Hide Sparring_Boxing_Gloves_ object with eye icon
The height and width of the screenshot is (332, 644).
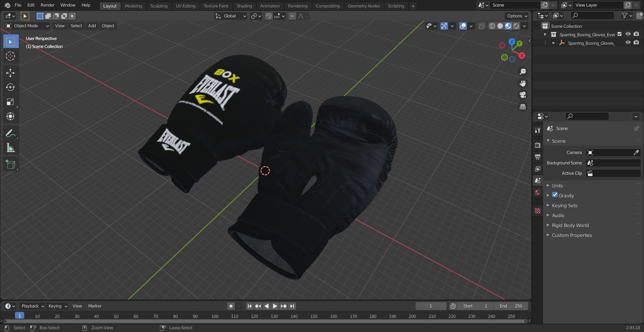click(628, 43)
